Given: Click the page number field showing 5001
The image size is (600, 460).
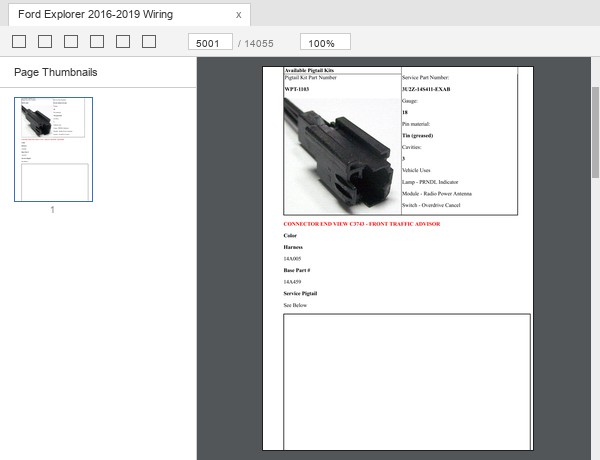Looking at the screenshot, I should tap(210, 42).
